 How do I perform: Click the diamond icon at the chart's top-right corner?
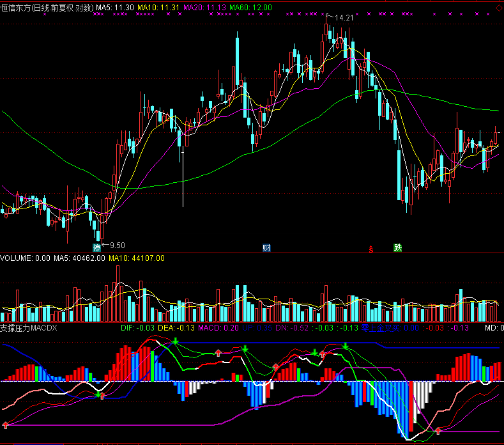498,8
